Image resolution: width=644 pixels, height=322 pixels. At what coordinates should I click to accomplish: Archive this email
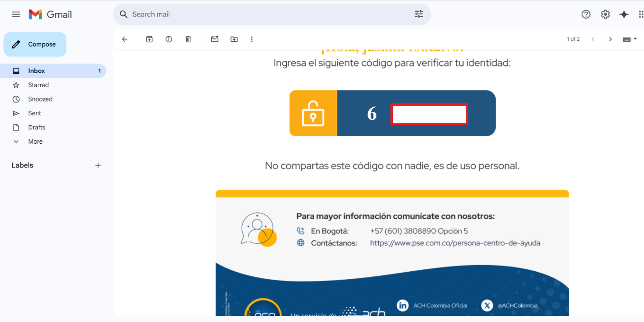point(149,39)
